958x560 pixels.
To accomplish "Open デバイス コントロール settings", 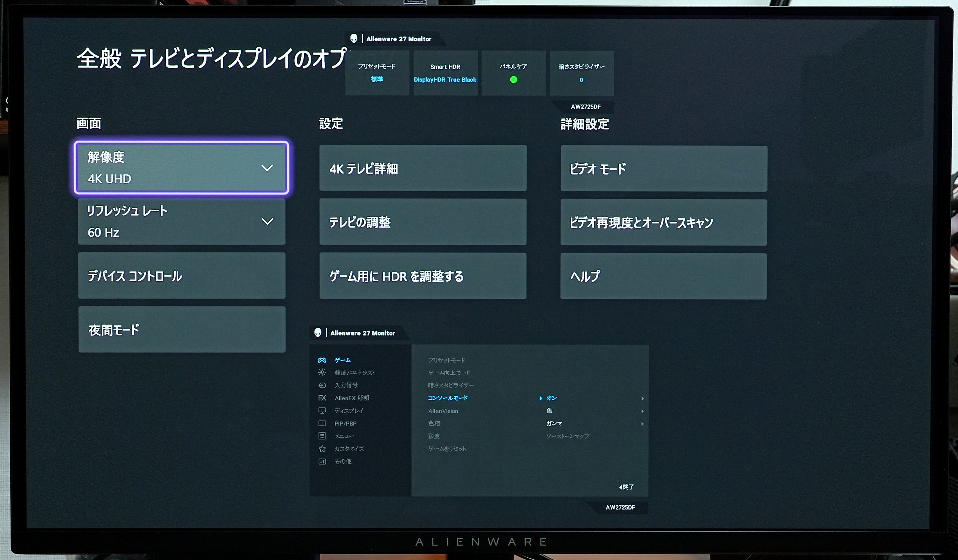I will click(182, 276).
